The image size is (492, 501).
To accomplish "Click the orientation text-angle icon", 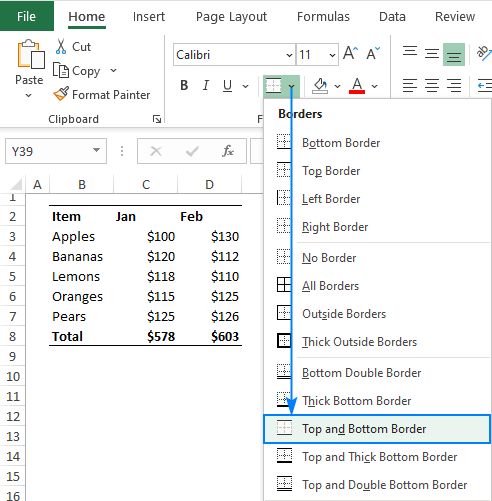I will coord(484,53).
